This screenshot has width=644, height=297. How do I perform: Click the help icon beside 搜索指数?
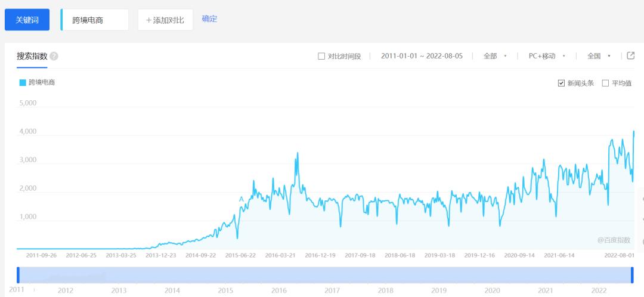pos(54,56)
